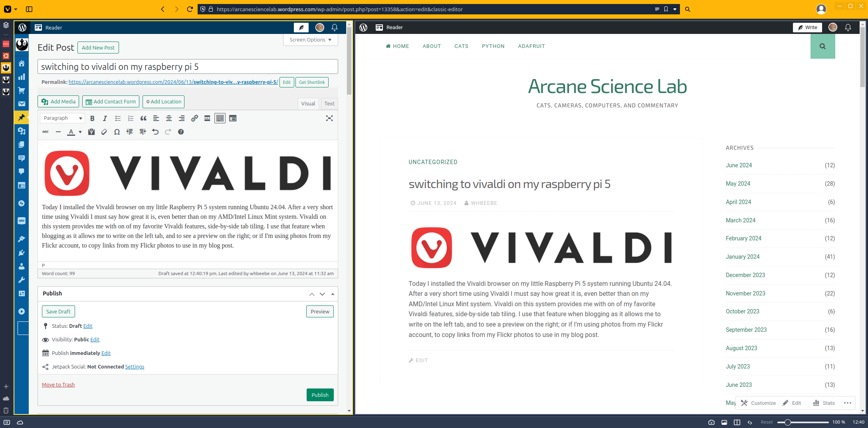The image size is (868, 428).
Task: Apply strikethrough formatting
Action: (46, 132)
